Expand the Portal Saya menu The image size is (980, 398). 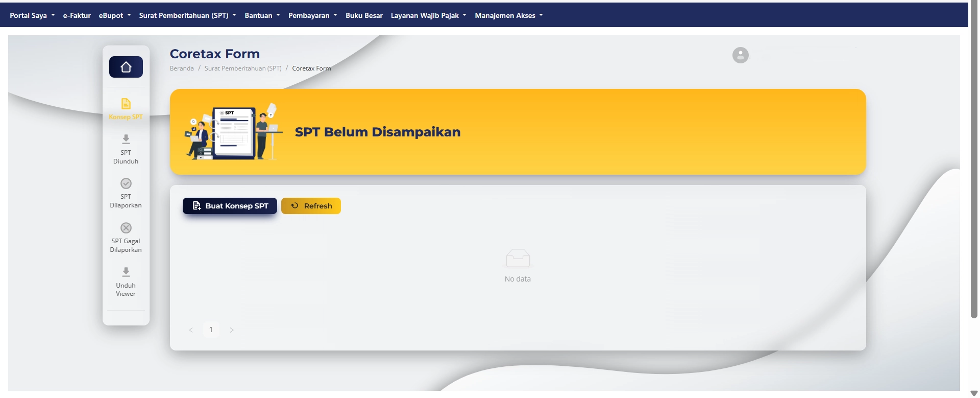pos(32,15)
